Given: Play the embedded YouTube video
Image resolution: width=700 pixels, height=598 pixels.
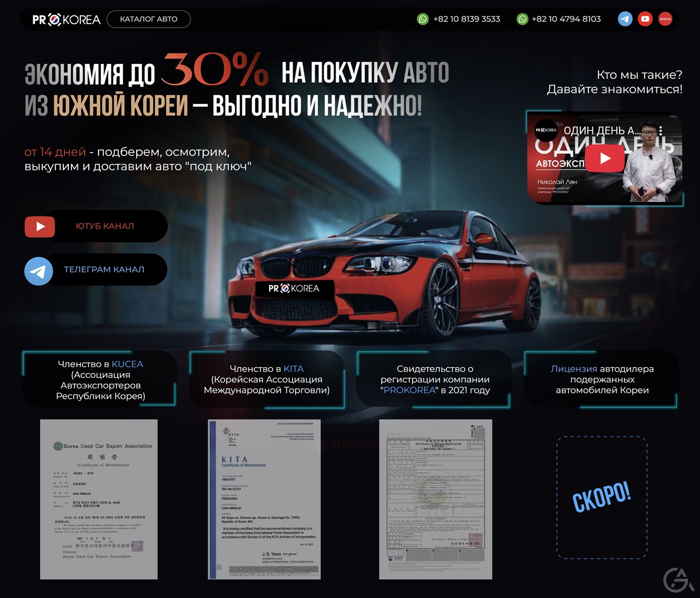Looking at the screenshot, I should click(x=605, y=158).
